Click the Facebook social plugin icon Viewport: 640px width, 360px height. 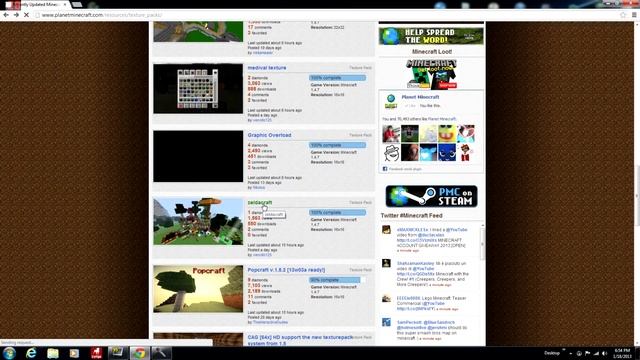point(384,169)
